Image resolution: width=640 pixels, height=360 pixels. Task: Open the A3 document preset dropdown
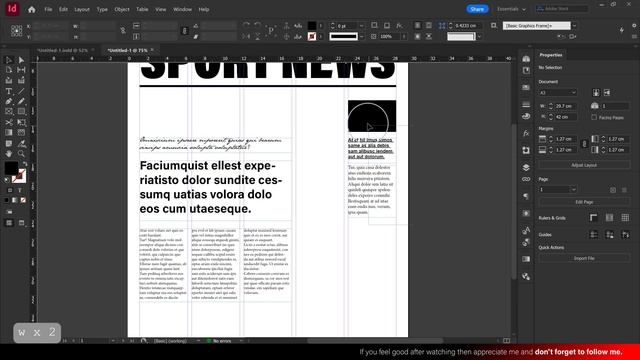pos(558,93)
